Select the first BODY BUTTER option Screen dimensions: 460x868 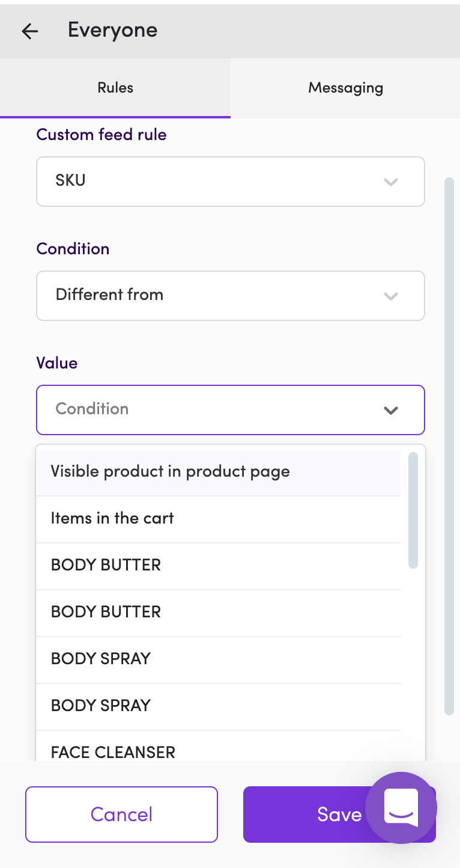219,566
